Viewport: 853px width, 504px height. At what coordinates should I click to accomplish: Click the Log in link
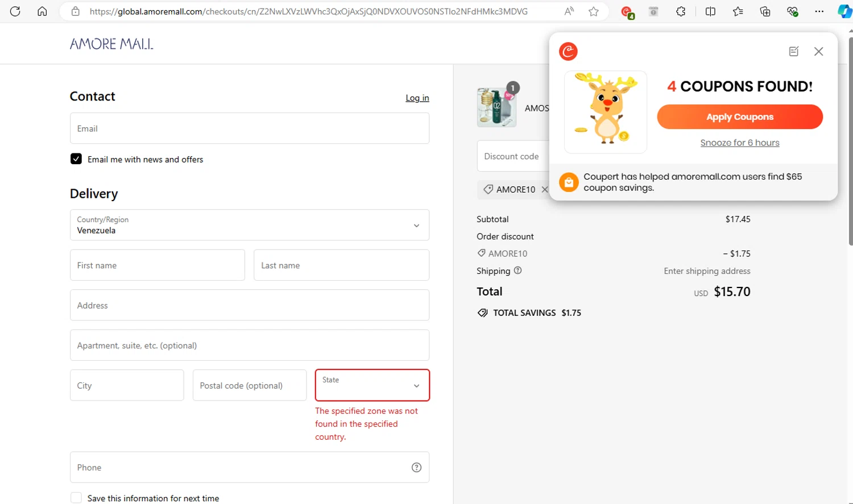pos(417,98)
